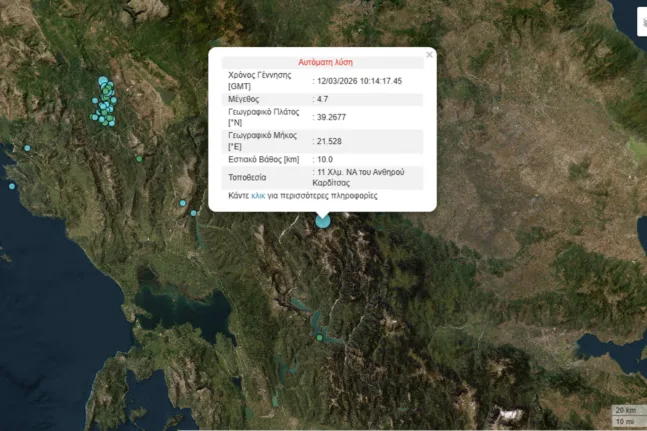
Task: Click the 20 km map scale bar
Action: tap(624, 410)
